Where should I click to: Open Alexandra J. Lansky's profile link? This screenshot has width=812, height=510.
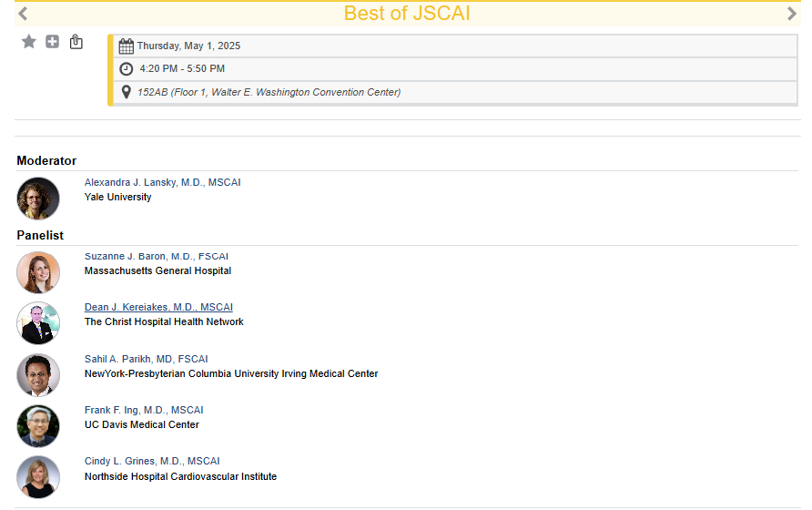[163, 182]
